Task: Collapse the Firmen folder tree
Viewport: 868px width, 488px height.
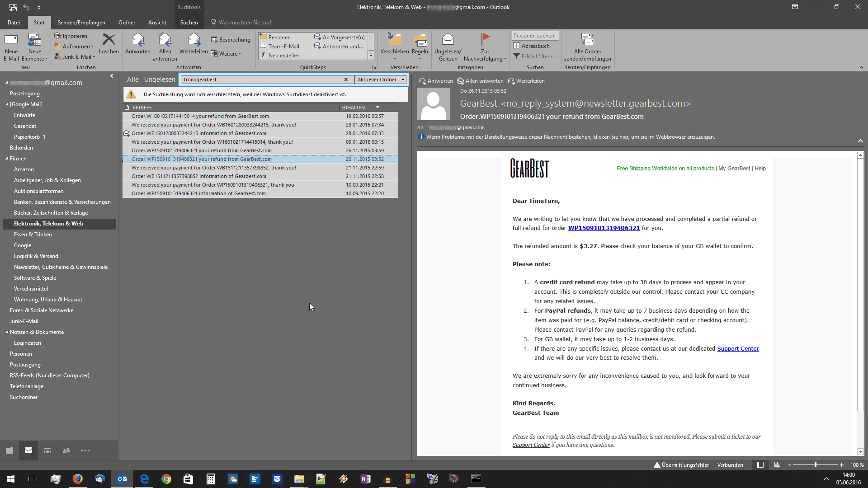Action: (7, 159)
